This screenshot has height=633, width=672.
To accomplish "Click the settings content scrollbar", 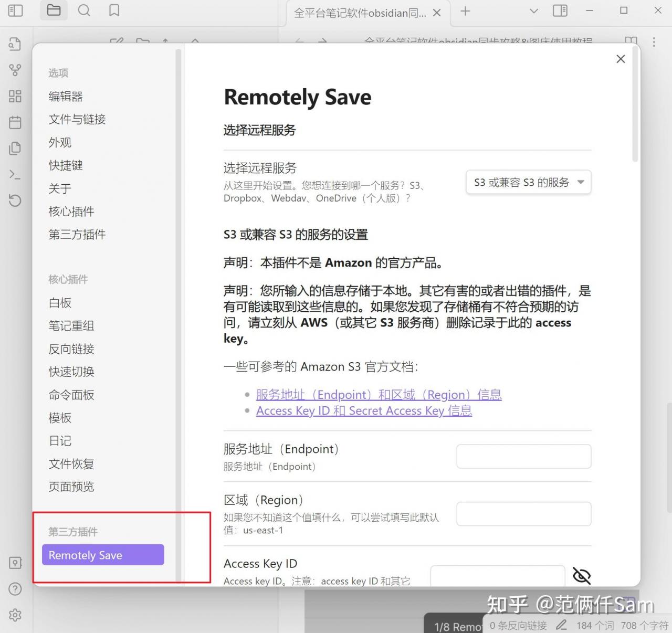I will coord(635,105).
